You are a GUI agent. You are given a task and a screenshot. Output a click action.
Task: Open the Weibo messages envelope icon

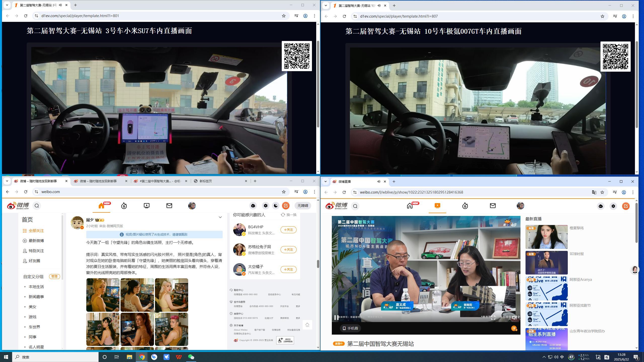point(169,206)
